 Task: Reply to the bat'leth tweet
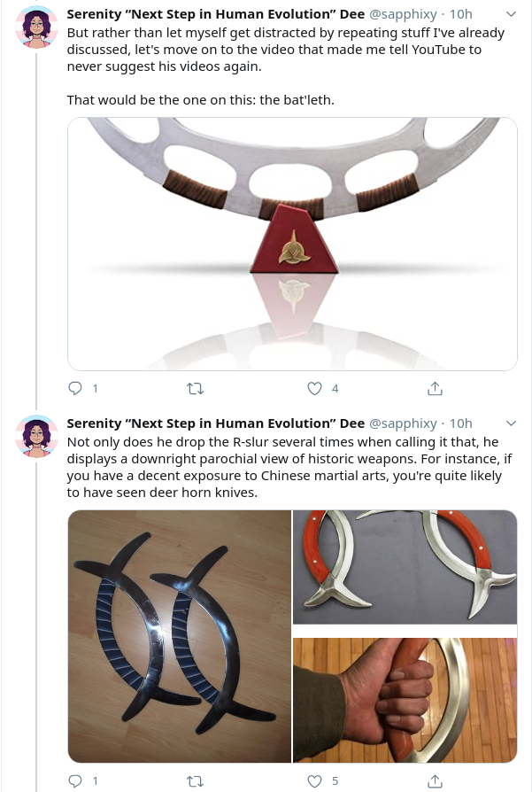[75, 388]
